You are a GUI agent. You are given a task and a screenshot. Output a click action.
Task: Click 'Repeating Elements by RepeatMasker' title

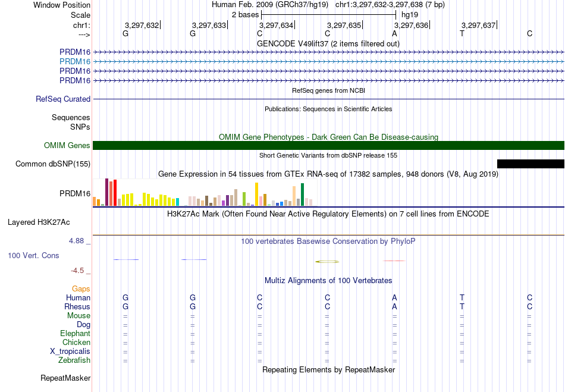click(329, 370)
